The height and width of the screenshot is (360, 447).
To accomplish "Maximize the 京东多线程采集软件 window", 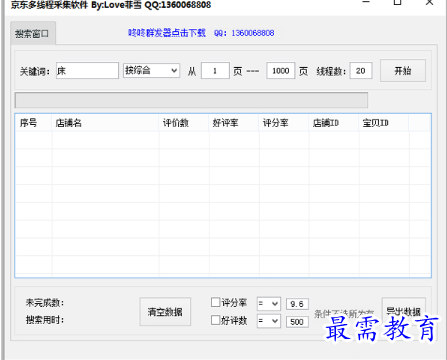I will tap(397, 2).
